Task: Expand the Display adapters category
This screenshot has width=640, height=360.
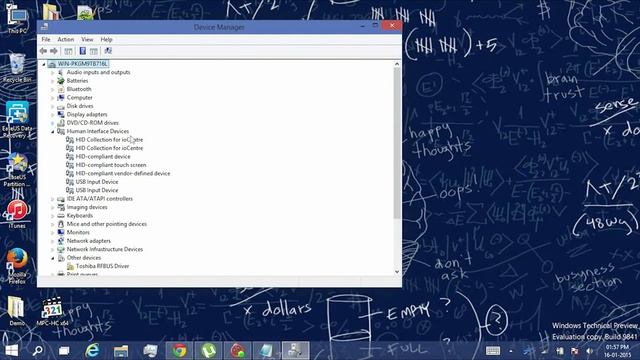Action: tap(53, 115)
